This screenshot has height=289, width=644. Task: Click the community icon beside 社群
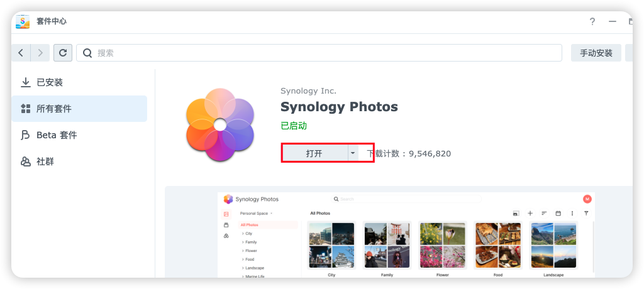[26, 161]
